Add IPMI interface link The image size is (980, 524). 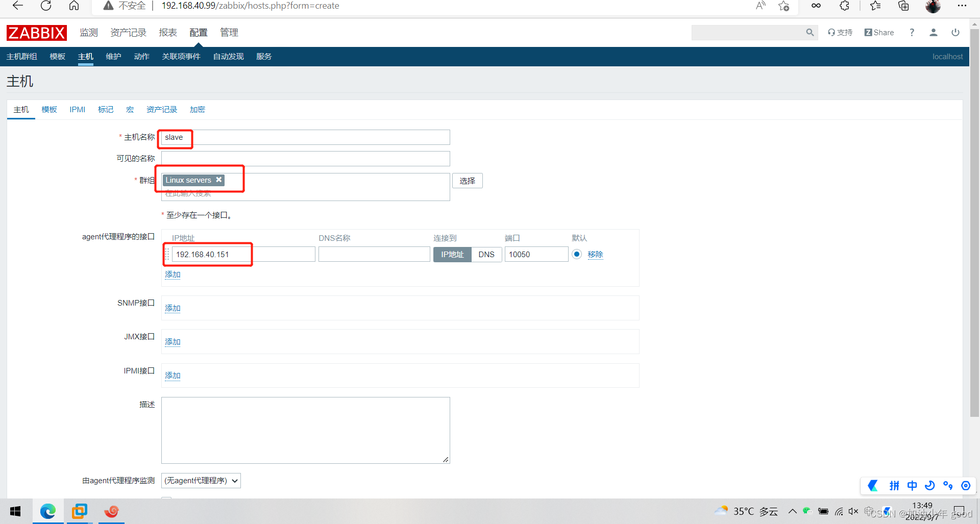[x=173, y=376]
